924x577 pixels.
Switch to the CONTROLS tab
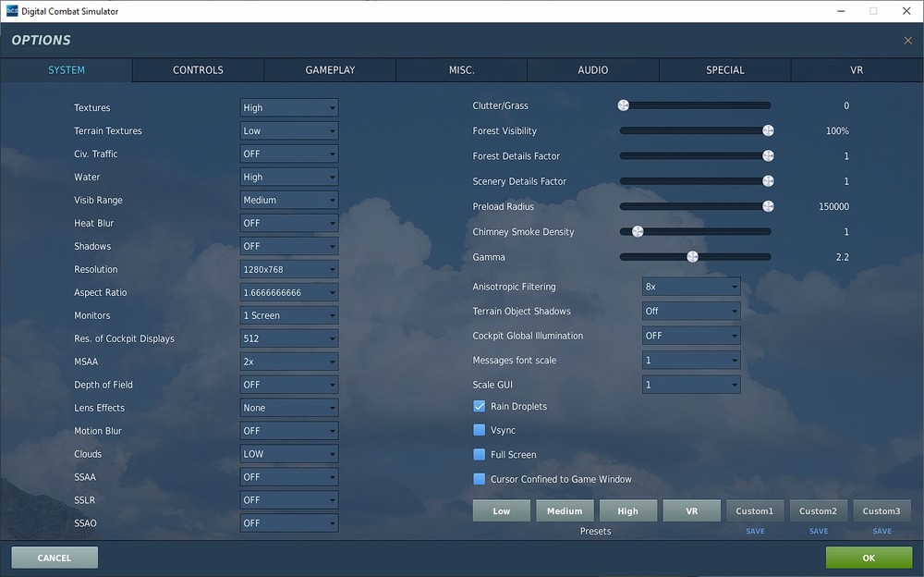197,69
